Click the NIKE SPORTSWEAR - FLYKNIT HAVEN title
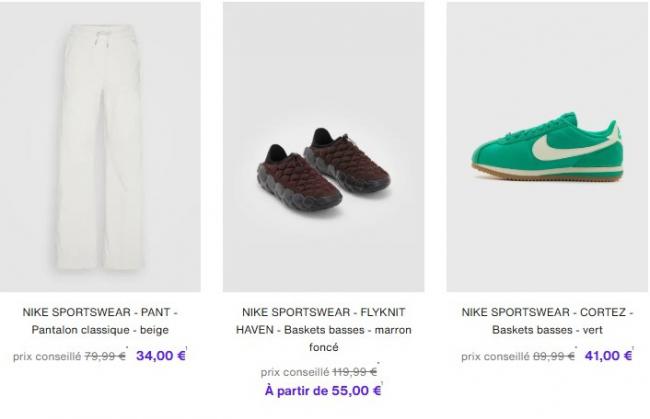This screenshot has width=650, height=419. coord(323,321)
